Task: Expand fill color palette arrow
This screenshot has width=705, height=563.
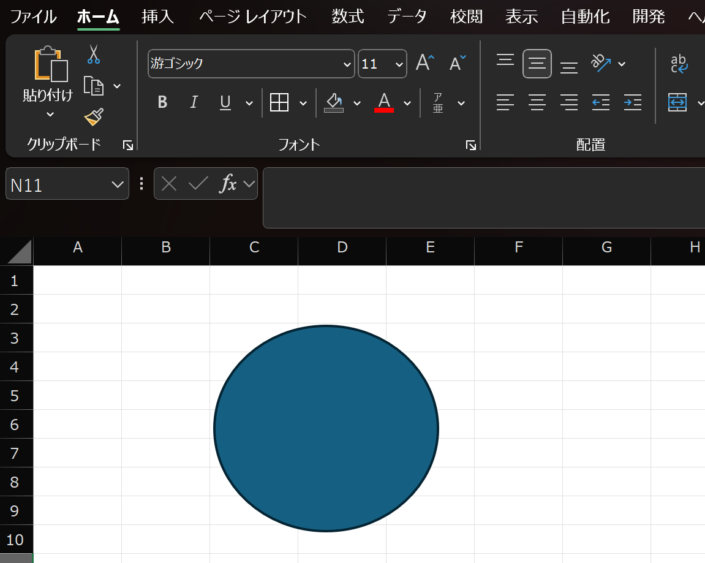Action: pyautogui.click(x=357, y=103)
